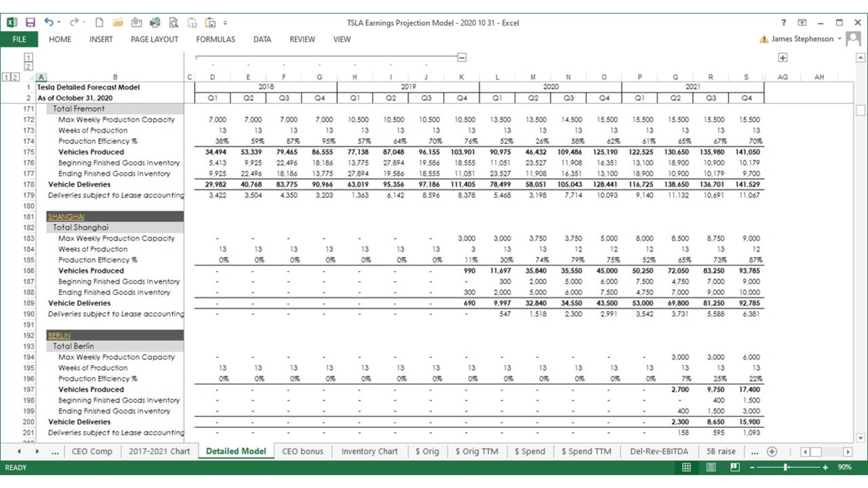The width and height of the screenshot is (868, 488).
Task: Open the Undo history dropdown arrow
Action: (x=59, y=23)
